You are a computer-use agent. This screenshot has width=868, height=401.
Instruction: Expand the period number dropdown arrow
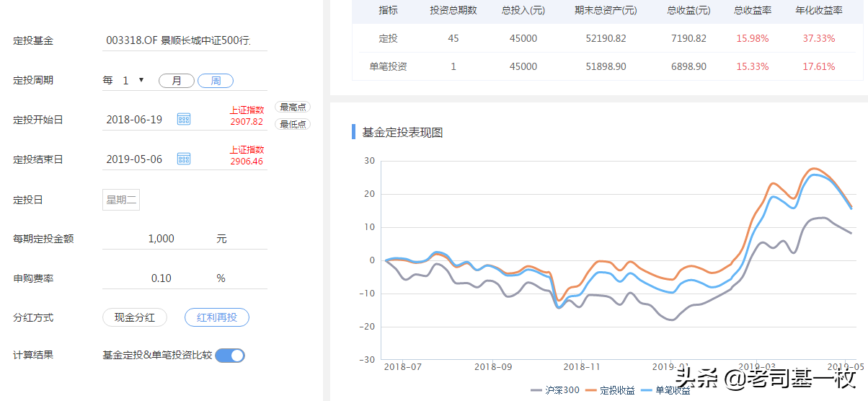[141, 80]
